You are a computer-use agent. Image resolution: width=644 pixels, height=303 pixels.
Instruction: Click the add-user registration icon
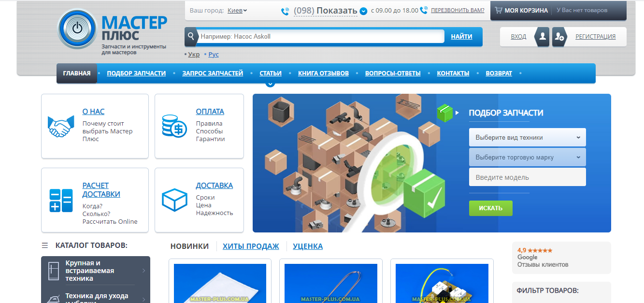pos(559,37)
